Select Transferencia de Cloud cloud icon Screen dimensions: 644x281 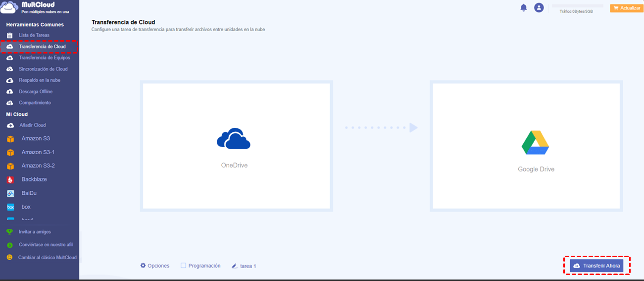pyautogui.click(x=10, y=47)
